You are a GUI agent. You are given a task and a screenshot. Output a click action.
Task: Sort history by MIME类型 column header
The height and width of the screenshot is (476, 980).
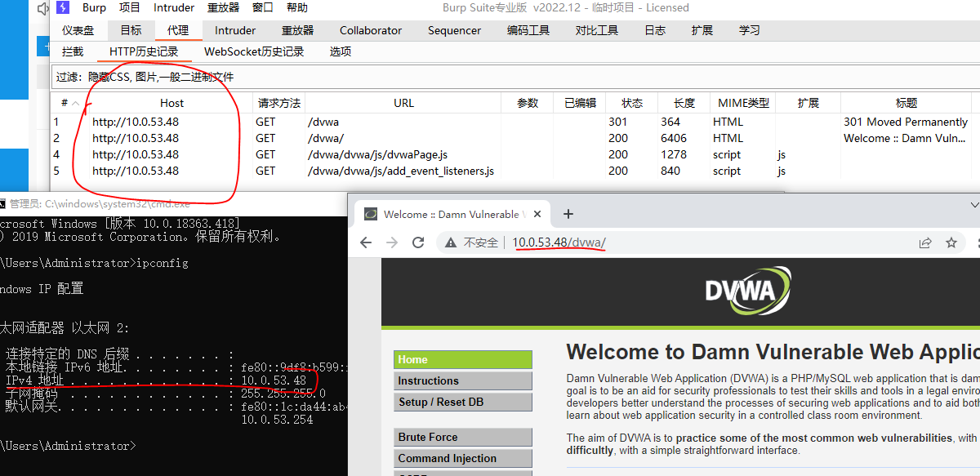743,103
